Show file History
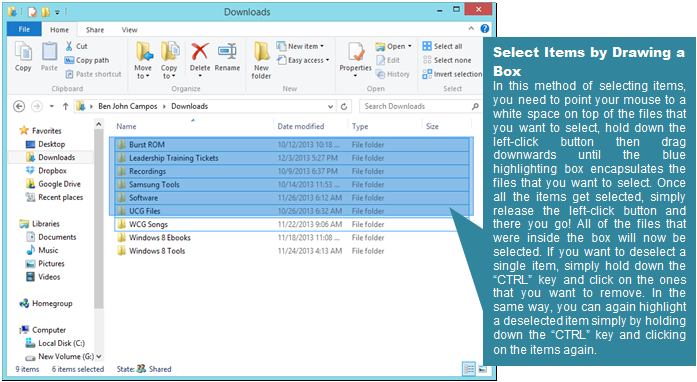Screen dimensions: 697x382 pos(393,74)
